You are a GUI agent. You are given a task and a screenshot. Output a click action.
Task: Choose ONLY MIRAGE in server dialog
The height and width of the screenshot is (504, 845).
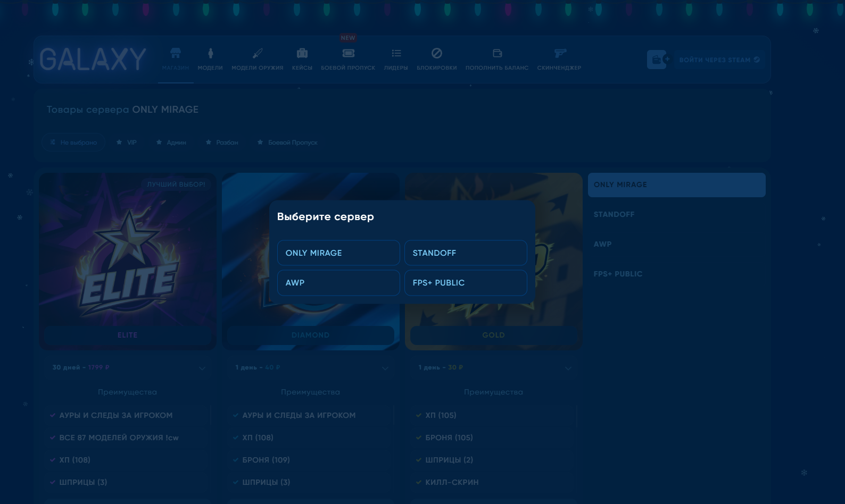[338, 253]
